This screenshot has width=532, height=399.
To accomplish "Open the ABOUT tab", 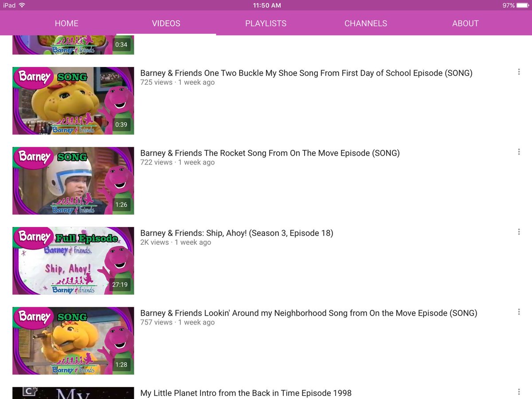I will [x=465, y=23].
